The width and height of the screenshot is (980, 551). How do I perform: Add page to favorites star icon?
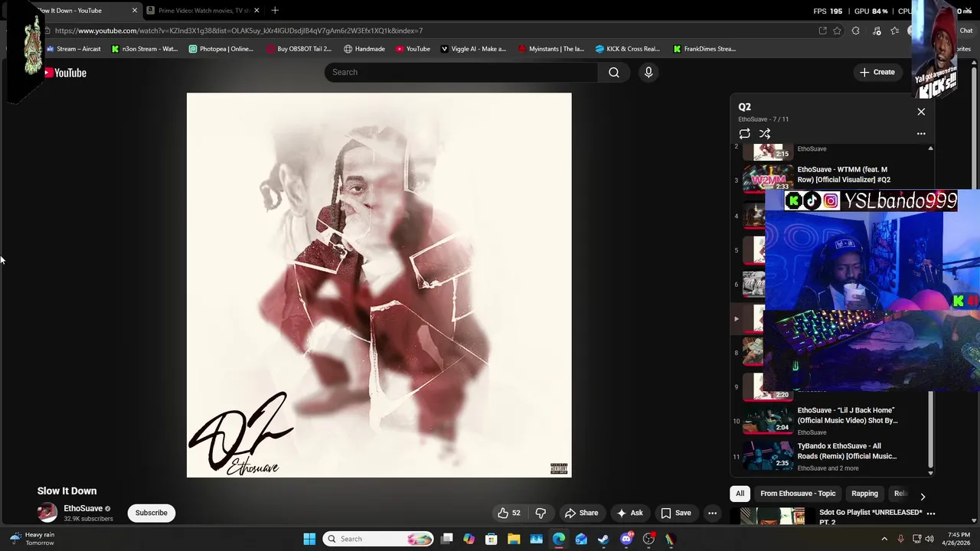coord(837,31)
